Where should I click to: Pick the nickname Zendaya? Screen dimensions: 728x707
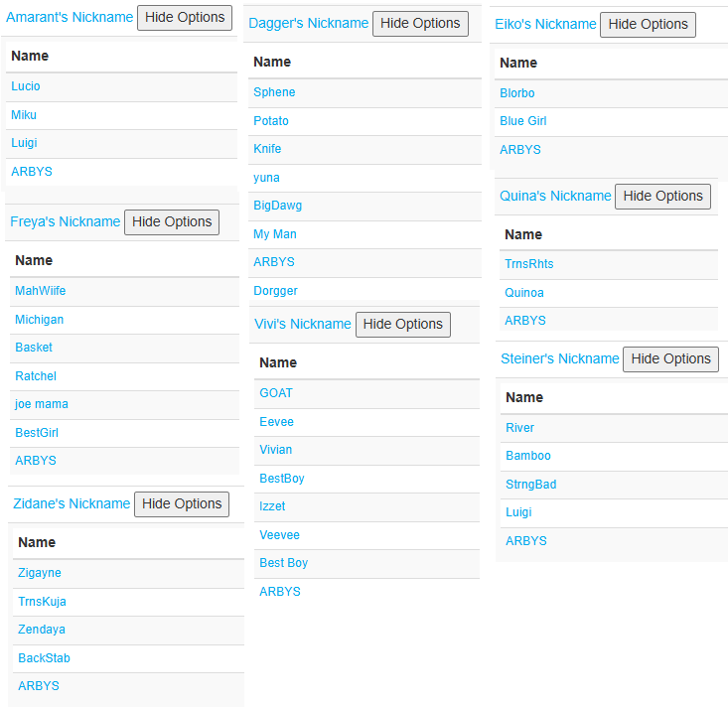click(x=42, y=630)
